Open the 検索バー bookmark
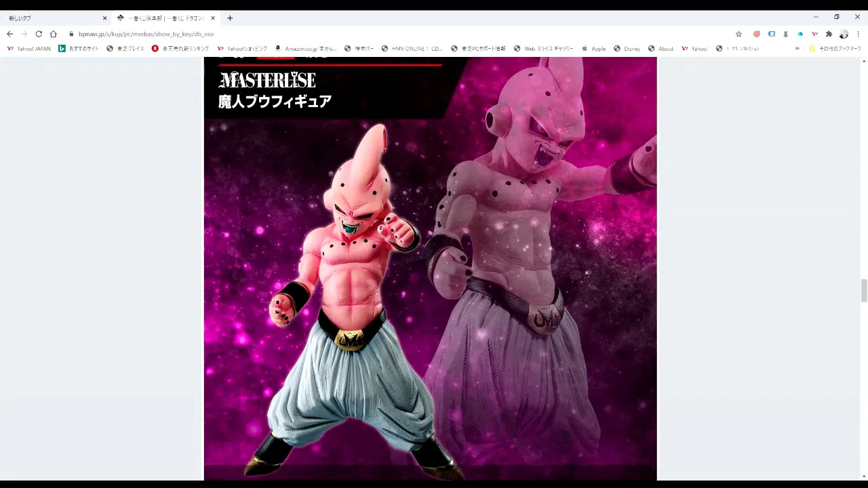Image resolution: width=868 pixels, height=488 pixels. coord(359,49)
